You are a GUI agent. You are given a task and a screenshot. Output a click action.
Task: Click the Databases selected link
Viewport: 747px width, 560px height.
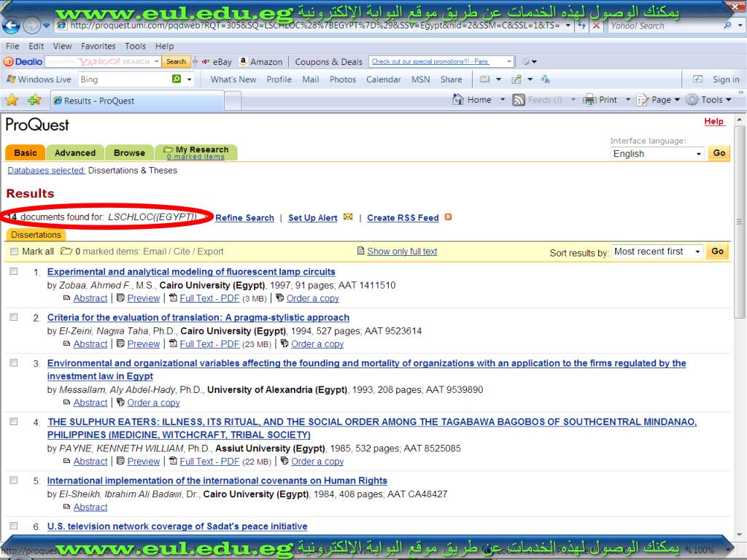46,171
